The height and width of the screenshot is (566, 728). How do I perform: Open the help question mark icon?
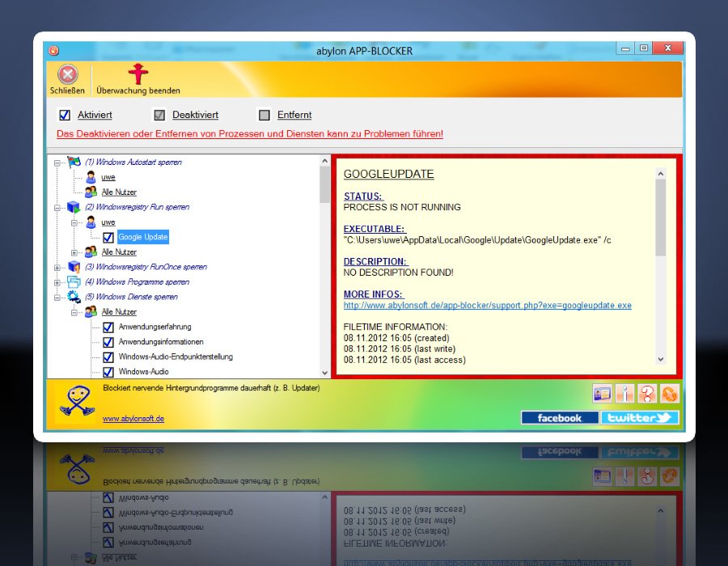point(647,394)
